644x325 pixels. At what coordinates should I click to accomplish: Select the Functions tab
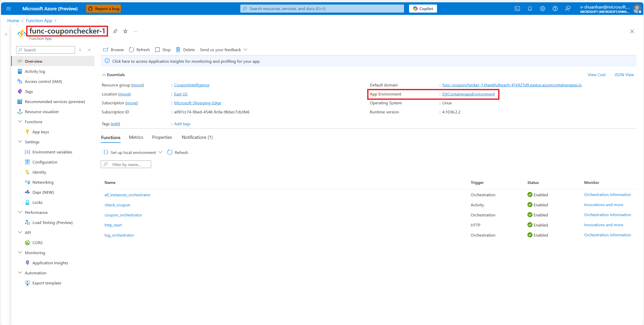[x=111, y=137]
